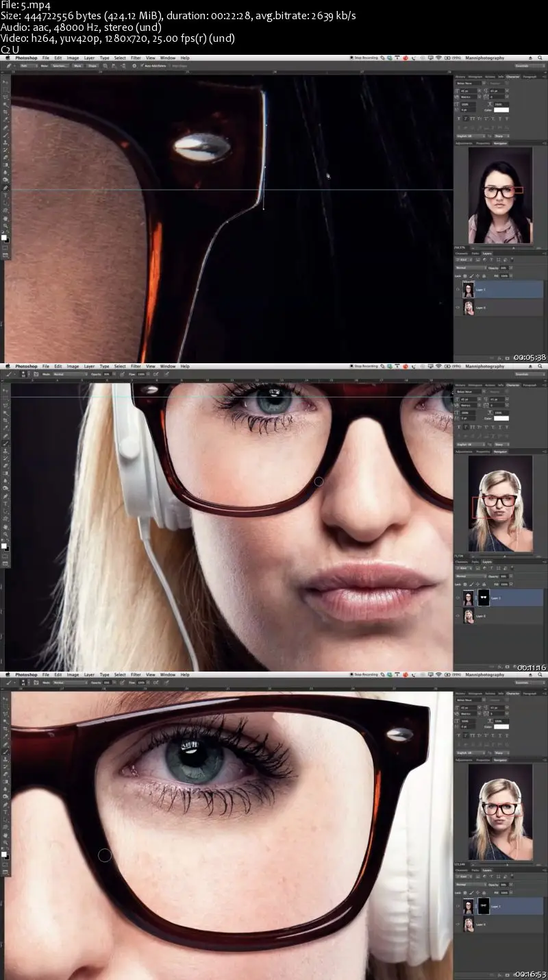Filter for pixel layers in the 00:05:38 frame Layers panel

coord(477,260)
